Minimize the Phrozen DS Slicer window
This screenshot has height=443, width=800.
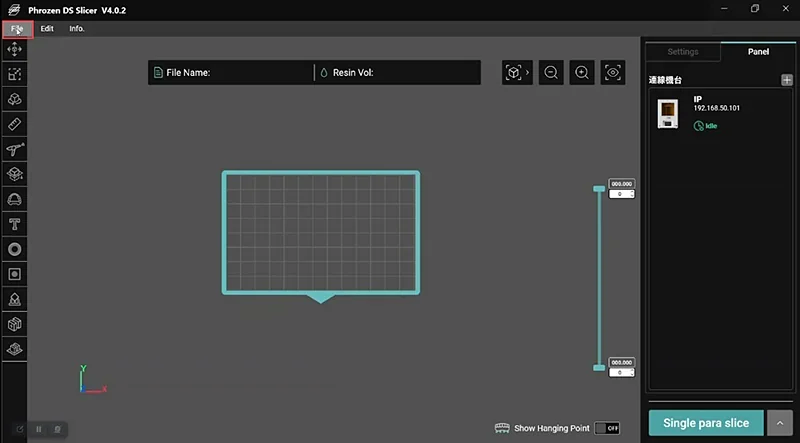click(724, 9)
